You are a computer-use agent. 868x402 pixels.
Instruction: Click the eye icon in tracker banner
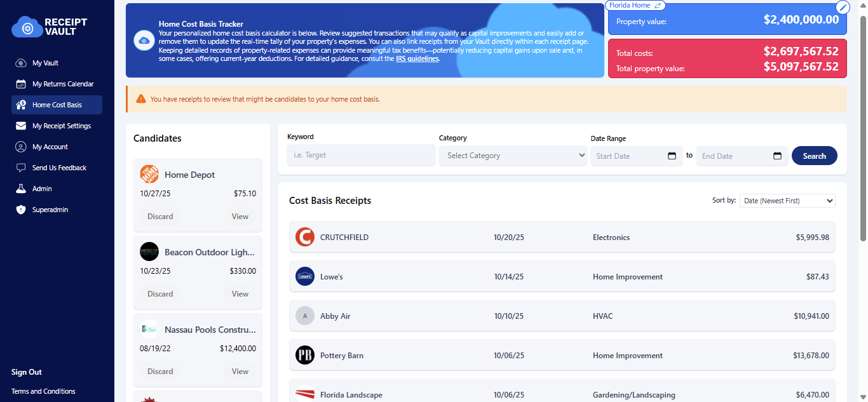pyautogui.click(x=144, y=41)
